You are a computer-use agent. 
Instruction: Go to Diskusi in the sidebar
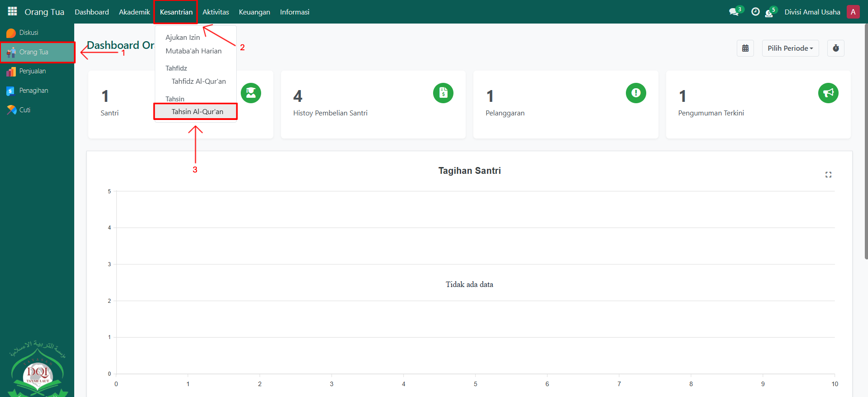tap(29, 33)
